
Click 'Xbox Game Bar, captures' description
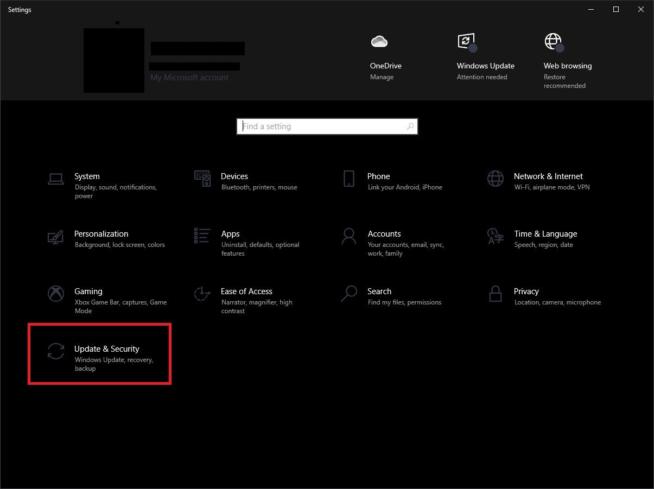pos(121,307)
